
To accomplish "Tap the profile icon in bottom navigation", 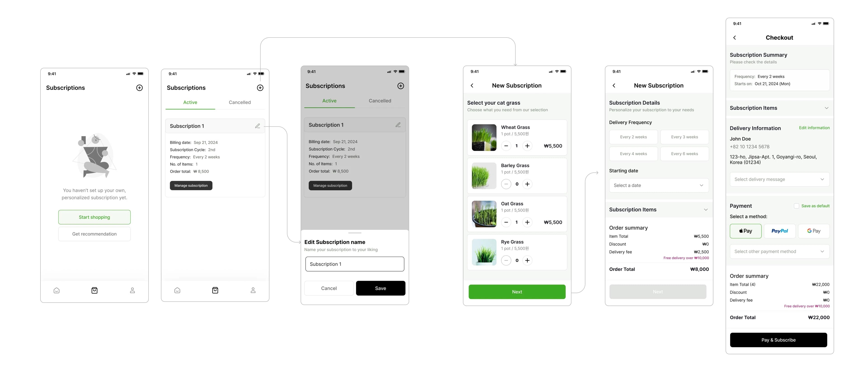I will 132,290.
